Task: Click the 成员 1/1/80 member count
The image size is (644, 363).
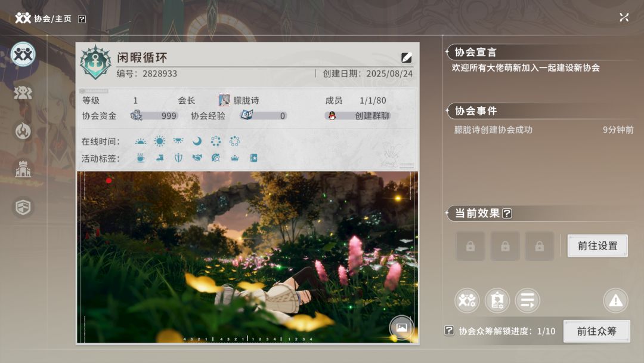Action: [x=355, y=100]
